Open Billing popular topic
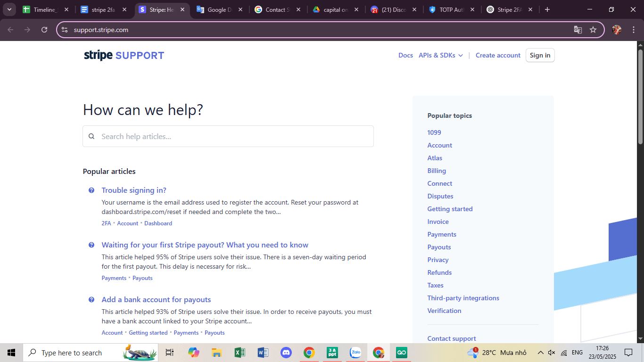This screenshot has height=362, width=644. coord(437,171)
